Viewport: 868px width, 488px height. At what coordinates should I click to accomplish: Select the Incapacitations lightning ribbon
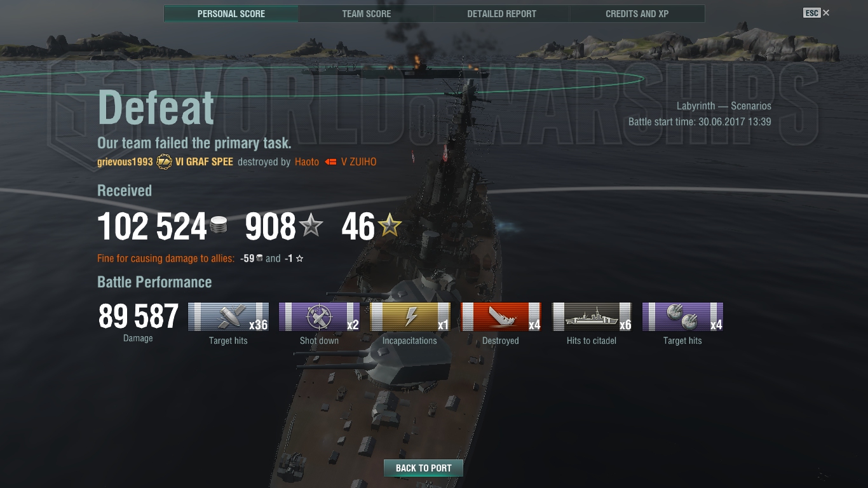(x=410, y=316)
